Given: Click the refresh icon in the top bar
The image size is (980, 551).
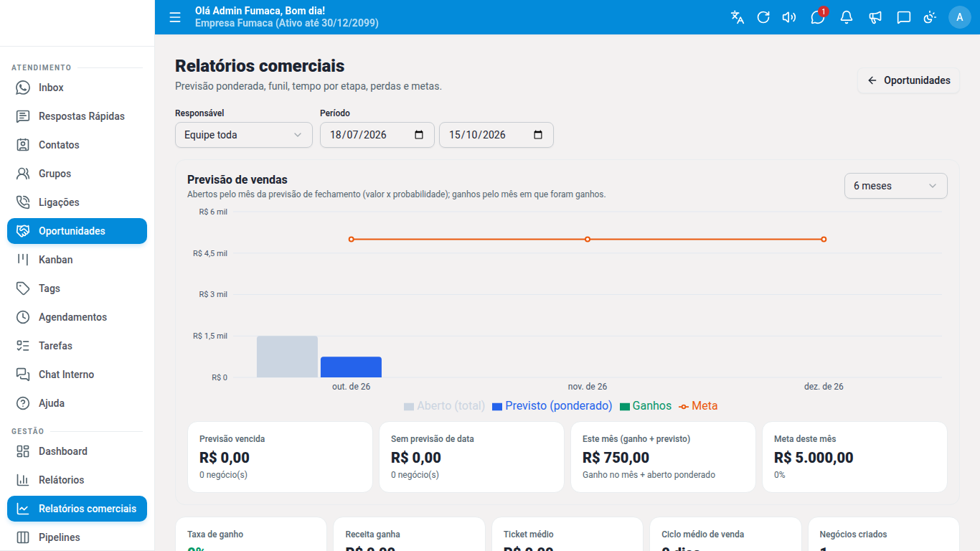Looking at the screenshot, I should point(763,17).
